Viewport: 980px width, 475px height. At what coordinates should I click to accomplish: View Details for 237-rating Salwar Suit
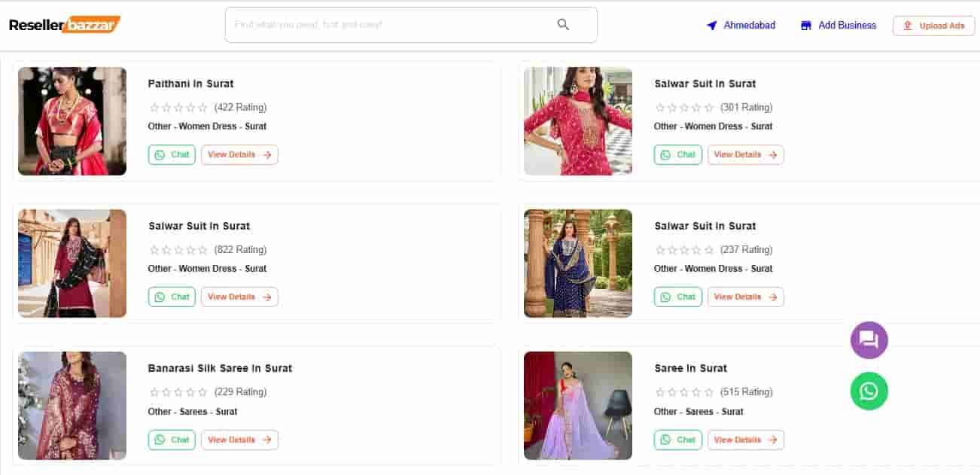click(x=745, y=297)
